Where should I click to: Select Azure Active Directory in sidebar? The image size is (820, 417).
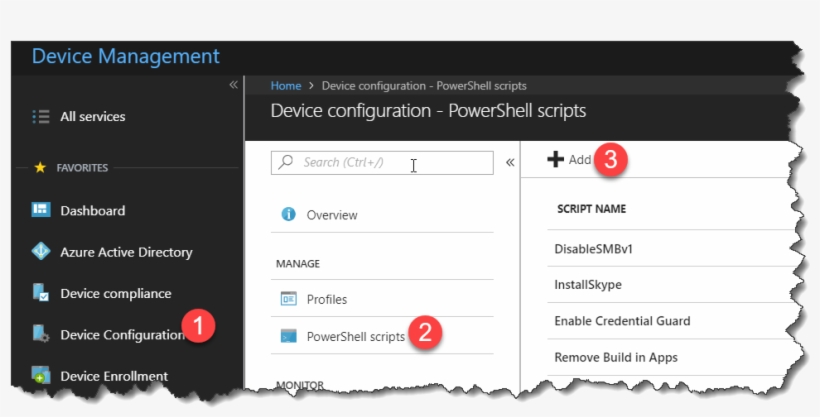click(x=126, y=252)
